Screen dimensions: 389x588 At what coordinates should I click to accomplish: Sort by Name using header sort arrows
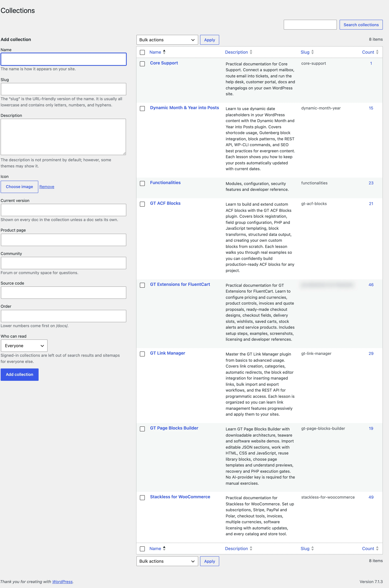(164, 52)
